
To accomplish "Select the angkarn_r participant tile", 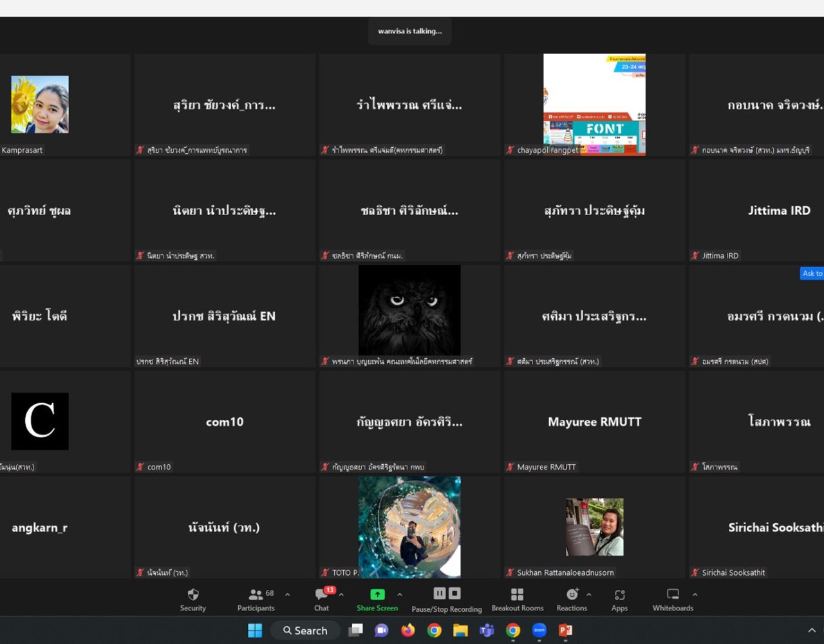I will [65, 527].
